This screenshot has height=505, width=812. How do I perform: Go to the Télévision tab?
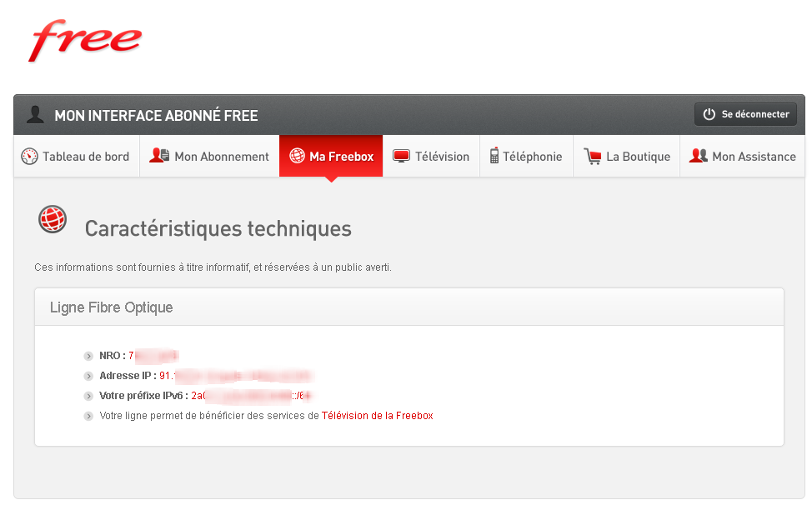click(431, 157)
